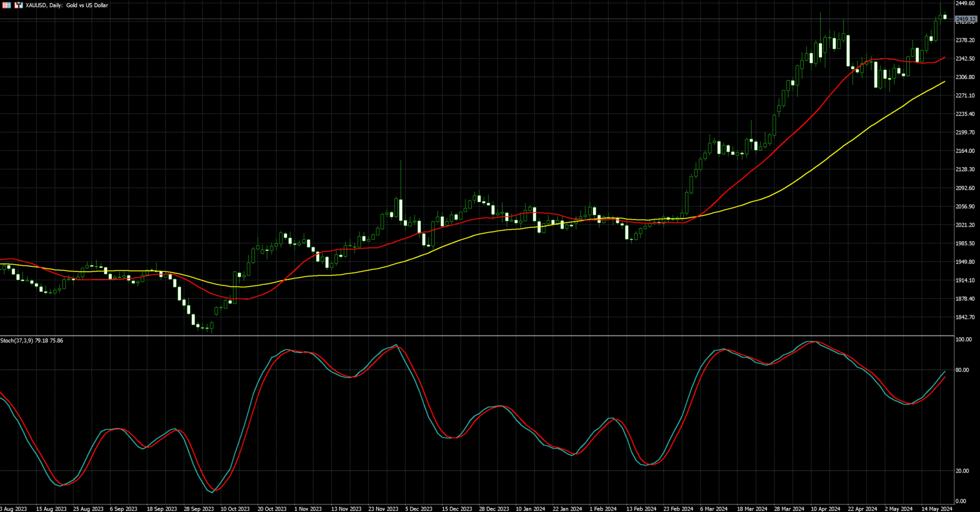Click the 80.00 stochastic level label
The width and height of the screenshot is (980, 512).
click(962, 370)
